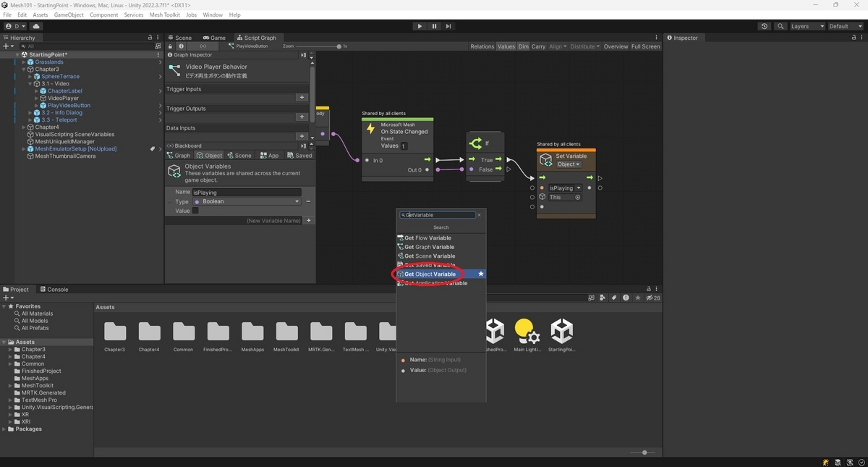Switch to the Scene tab
868x467 pixels.
(179, 38)
